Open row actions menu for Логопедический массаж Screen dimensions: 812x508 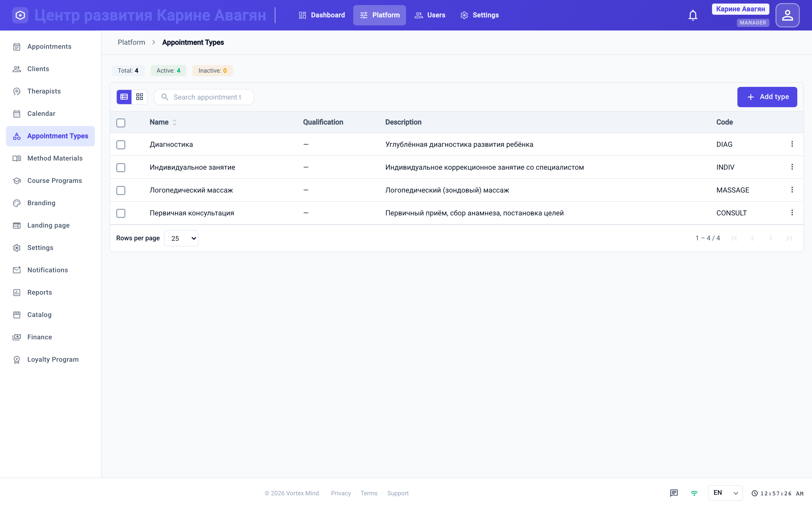coord(792,190)
